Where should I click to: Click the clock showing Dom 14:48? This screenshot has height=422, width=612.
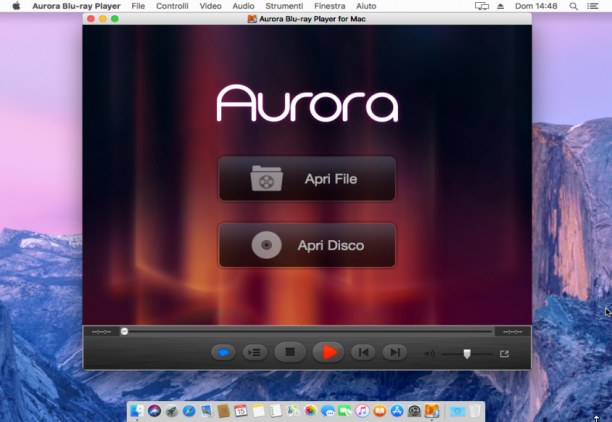tap(536, 6)
